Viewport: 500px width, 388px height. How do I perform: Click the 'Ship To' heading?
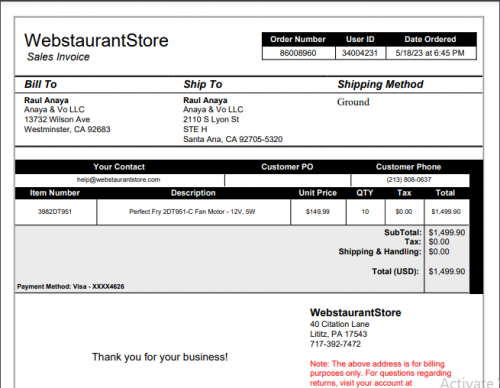(203, 84)
